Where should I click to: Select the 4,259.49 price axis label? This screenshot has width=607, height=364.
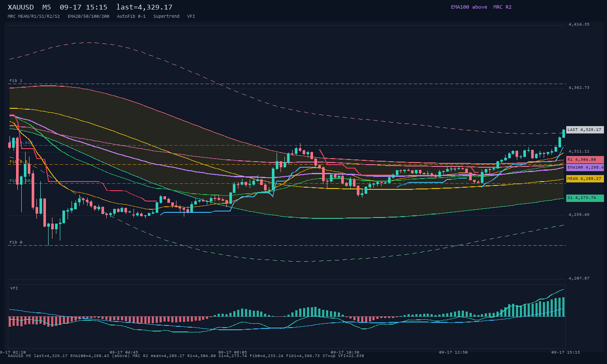pos(579,214)
